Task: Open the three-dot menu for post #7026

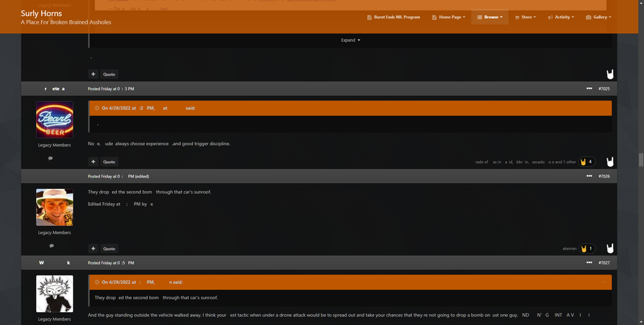Action: (x=589, y=176)
